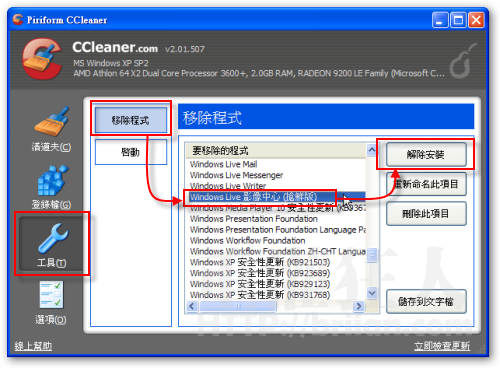Select the 啟動 startup tab

point(131,152)
